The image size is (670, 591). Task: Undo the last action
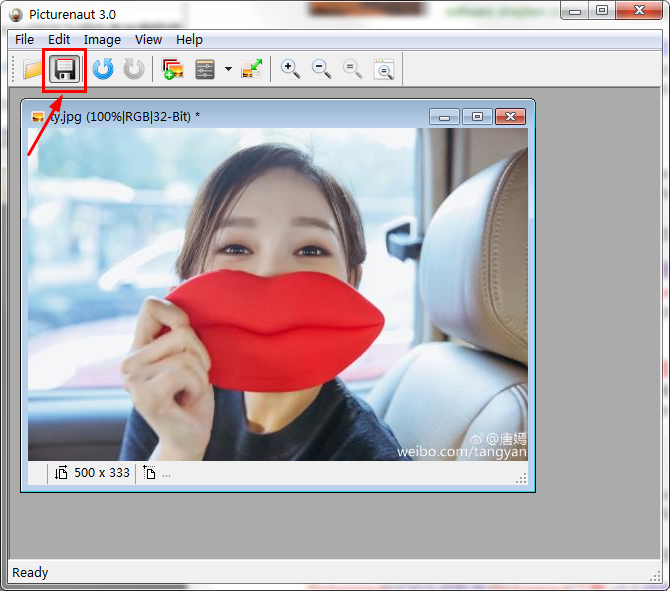coord(102,69)
